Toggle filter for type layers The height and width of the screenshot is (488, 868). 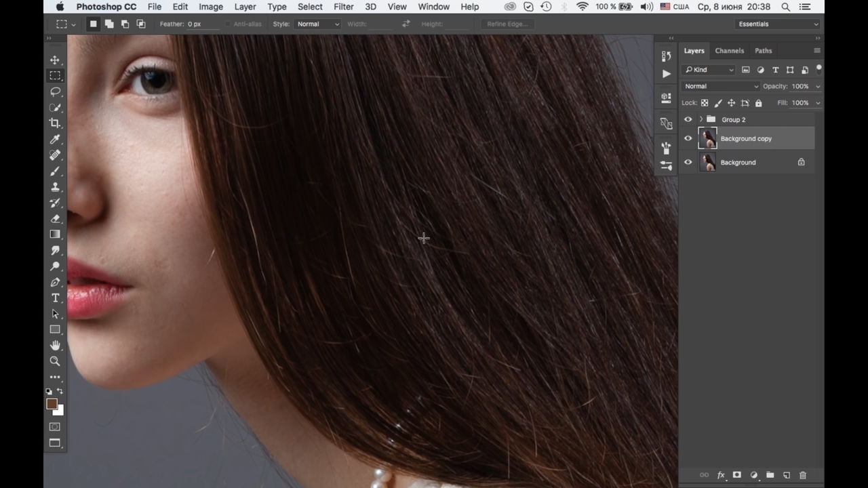tap(776, 70)
